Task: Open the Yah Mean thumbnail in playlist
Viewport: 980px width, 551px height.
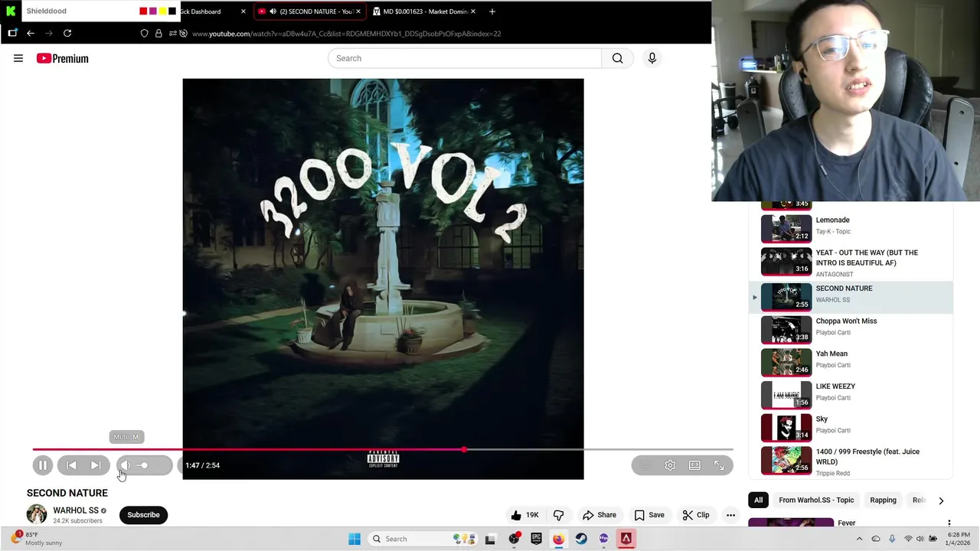Action: coord(786,363)
